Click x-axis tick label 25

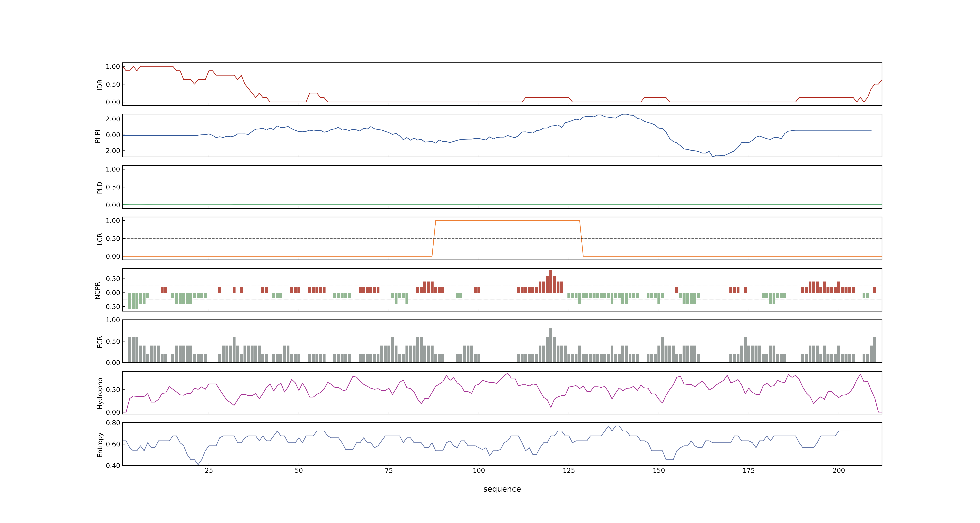pos(209,470)
